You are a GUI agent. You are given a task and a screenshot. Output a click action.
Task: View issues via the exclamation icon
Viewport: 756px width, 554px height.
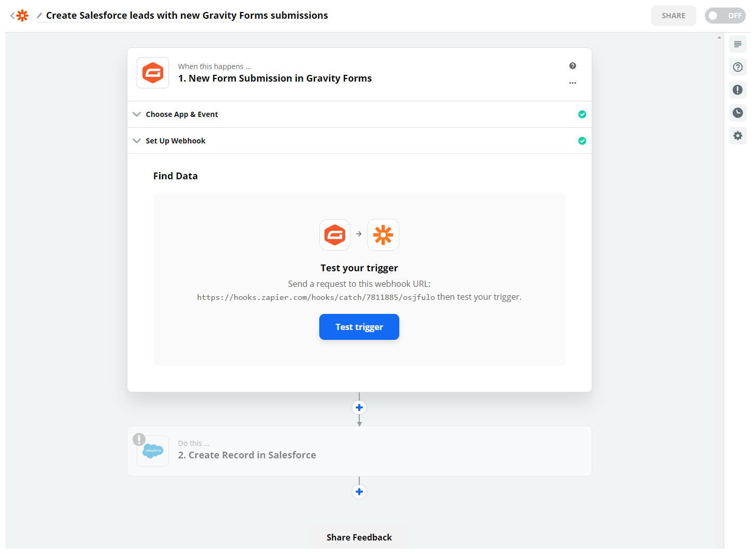click(737, 90)
